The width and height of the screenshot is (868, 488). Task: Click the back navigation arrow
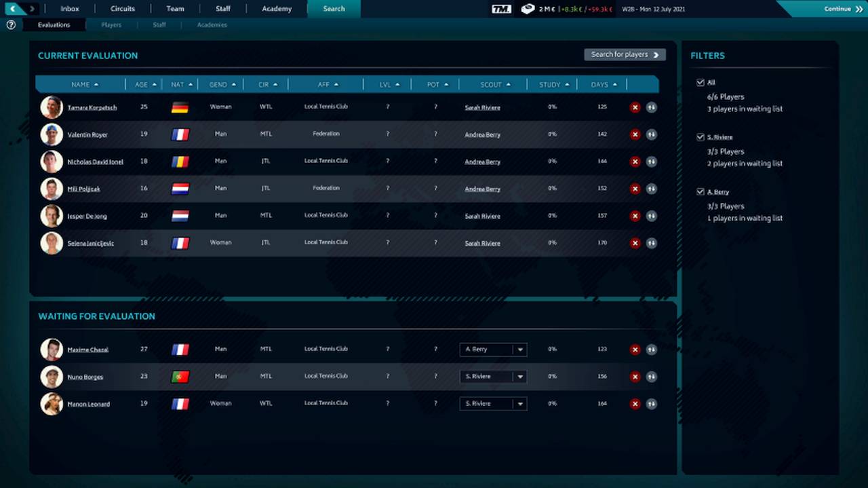(x=14, y=9)
